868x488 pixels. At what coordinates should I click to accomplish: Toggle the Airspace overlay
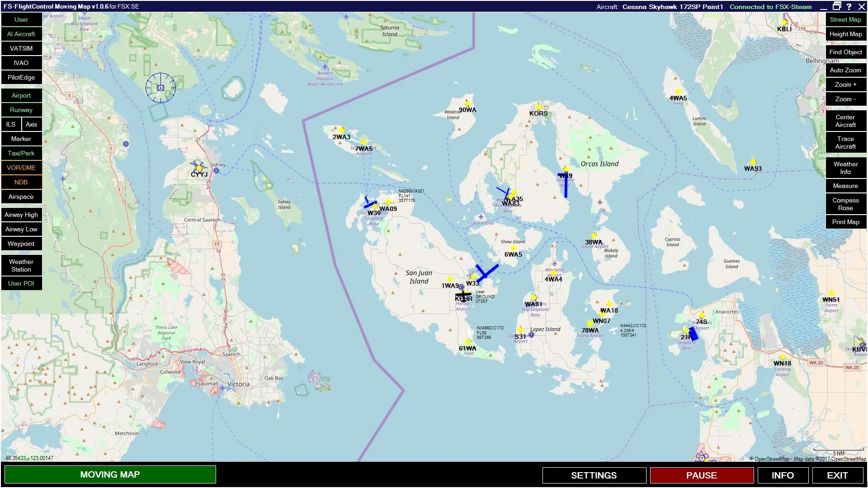(21, 197)
